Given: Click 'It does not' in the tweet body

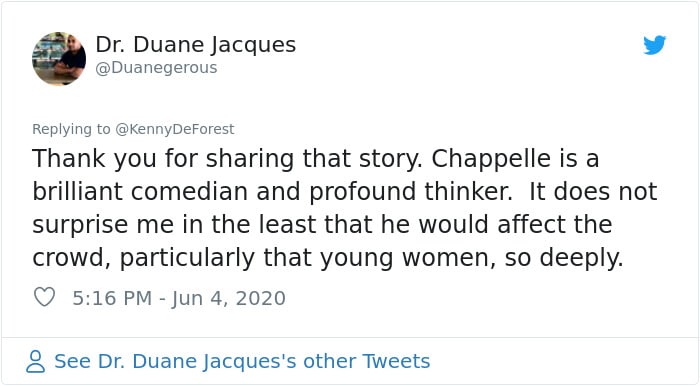Looking at the screenshot, I should 593,191.
